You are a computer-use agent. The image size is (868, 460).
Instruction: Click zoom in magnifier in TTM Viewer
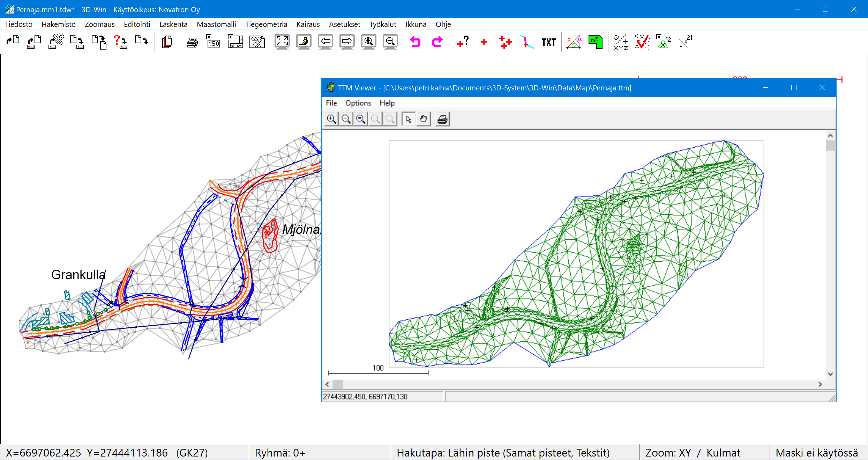click(x=331, y=119)
